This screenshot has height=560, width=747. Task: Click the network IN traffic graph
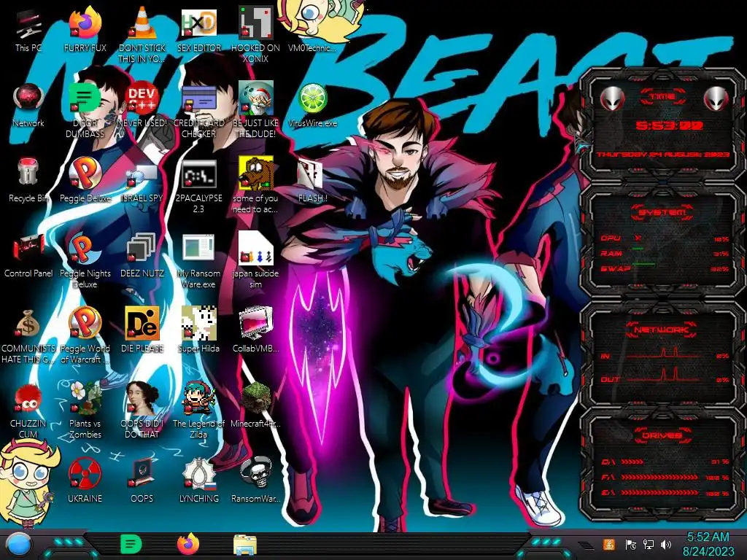tap(663, 354)
